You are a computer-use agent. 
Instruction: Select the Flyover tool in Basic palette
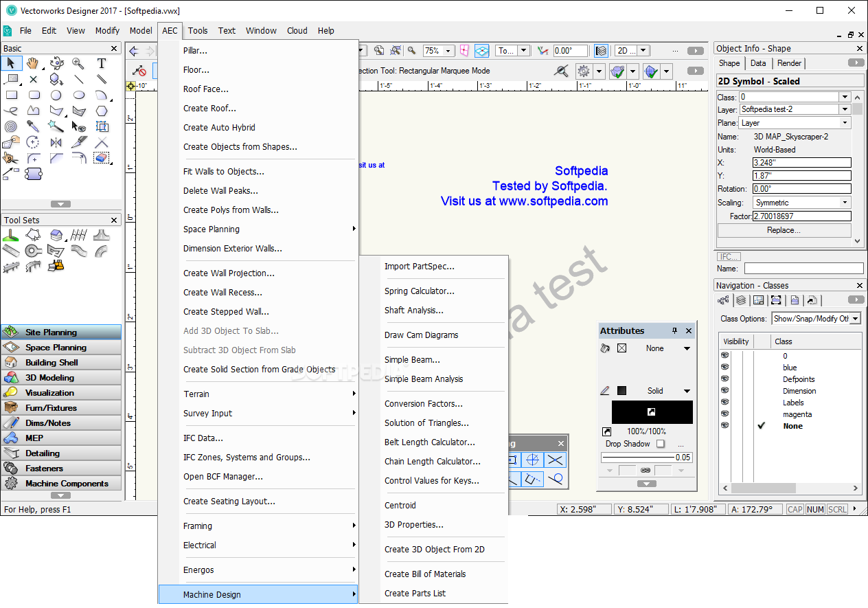(x=56, y=63)
